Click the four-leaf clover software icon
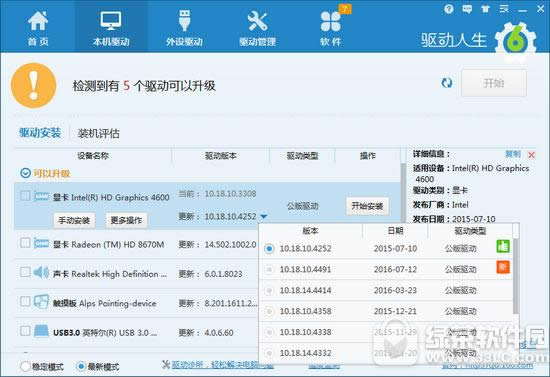This screenshot has width=550, height=377. (330, 22)
